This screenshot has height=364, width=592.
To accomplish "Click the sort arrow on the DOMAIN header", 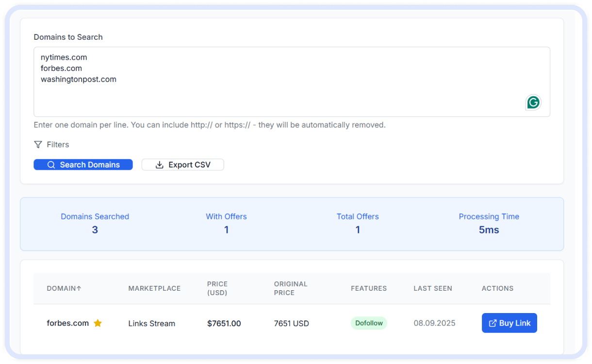I will (79, 288).
